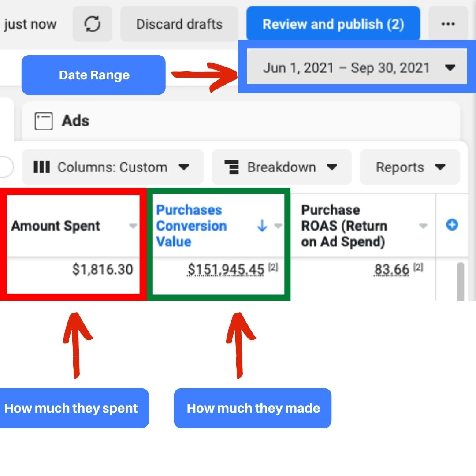
Task: Click the $151,945.45 conversion value
Action: [x=226, y=269]
